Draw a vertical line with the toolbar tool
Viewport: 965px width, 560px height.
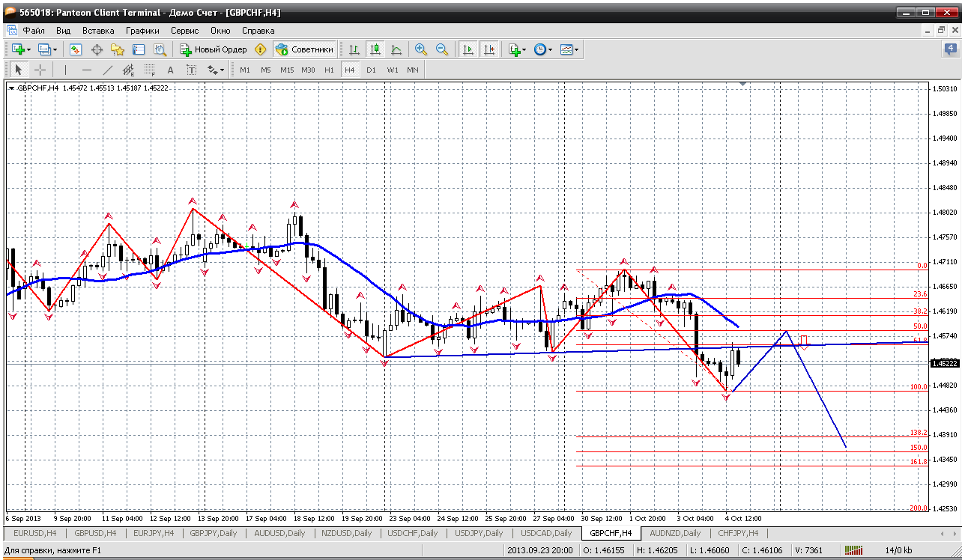66,70
